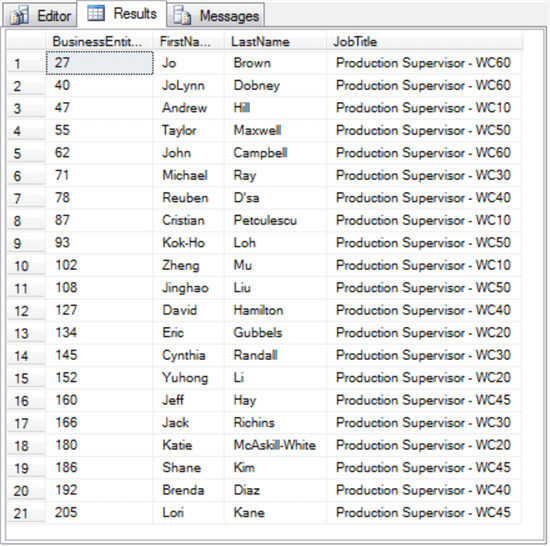The image size is (550, 546).
Task: Click last name 'Ray'
Action: click(245, 175)
